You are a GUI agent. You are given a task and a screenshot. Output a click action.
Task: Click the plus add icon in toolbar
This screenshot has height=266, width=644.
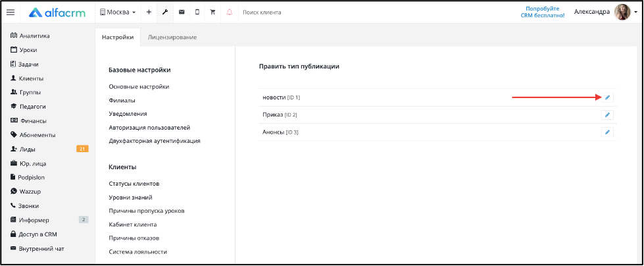(x=149, y=13)
